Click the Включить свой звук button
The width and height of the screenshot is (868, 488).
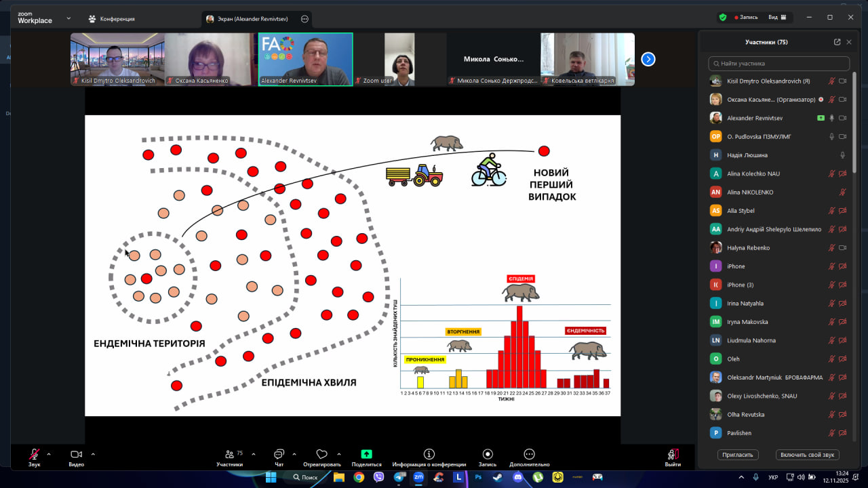[x=807, y=455]
